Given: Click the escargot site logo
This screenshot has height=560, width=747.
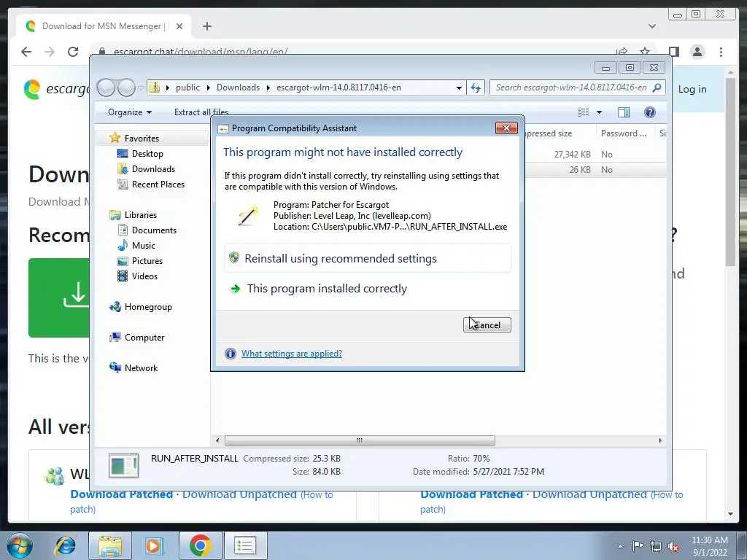Looking at the screenshot, I should [x=57, y=89].
